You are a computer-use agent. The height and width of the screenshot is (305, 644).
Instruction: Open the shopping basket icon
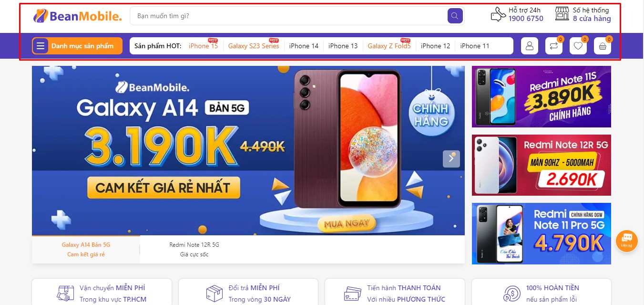603,46
